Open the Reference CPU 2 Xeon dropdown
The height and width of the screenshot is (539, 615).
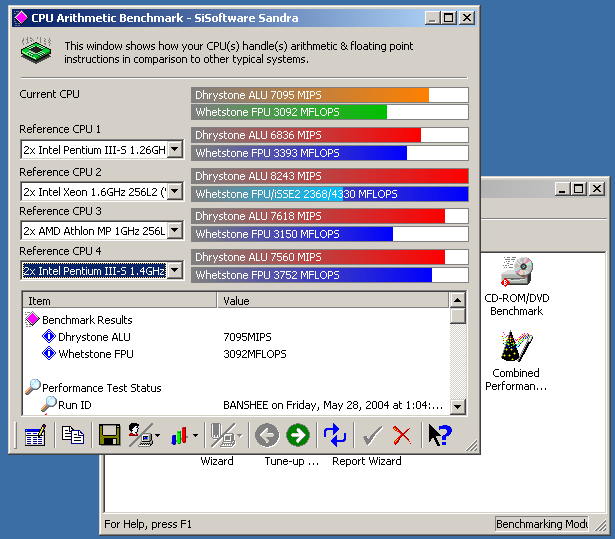tap(175, 192)
